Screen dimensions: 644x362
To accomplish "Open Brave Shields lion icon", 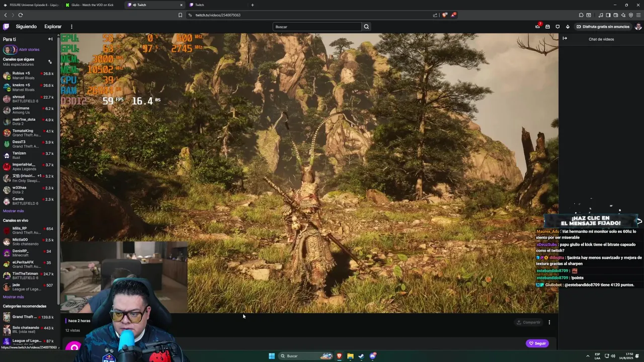I will [x=444, y=15].
